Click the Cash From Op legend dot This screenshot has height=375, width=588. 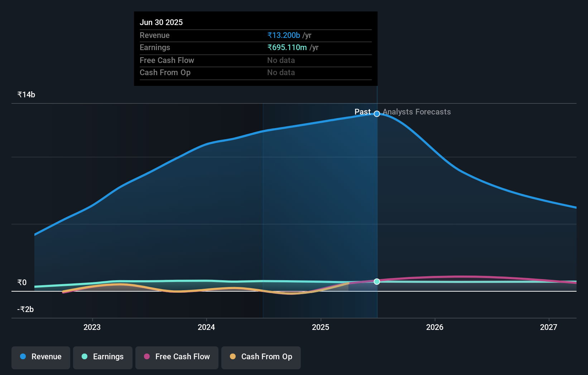233,356
